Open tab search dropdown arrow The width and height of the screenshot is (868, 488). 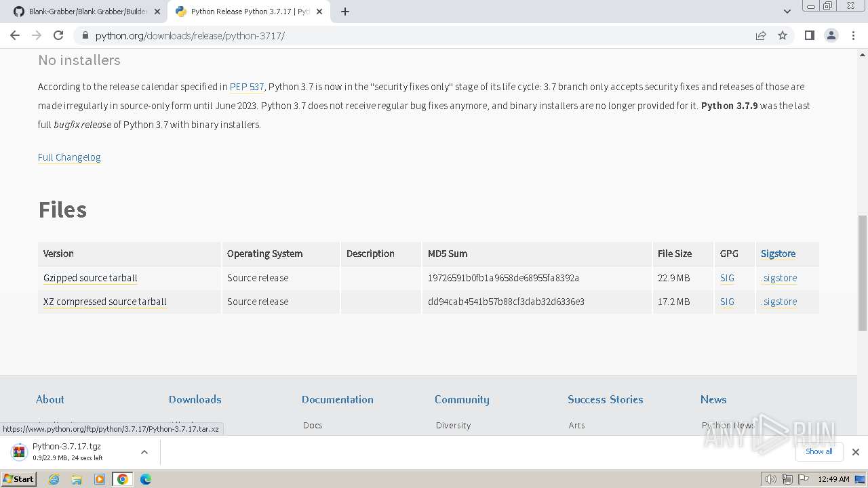tap(787, 12)
